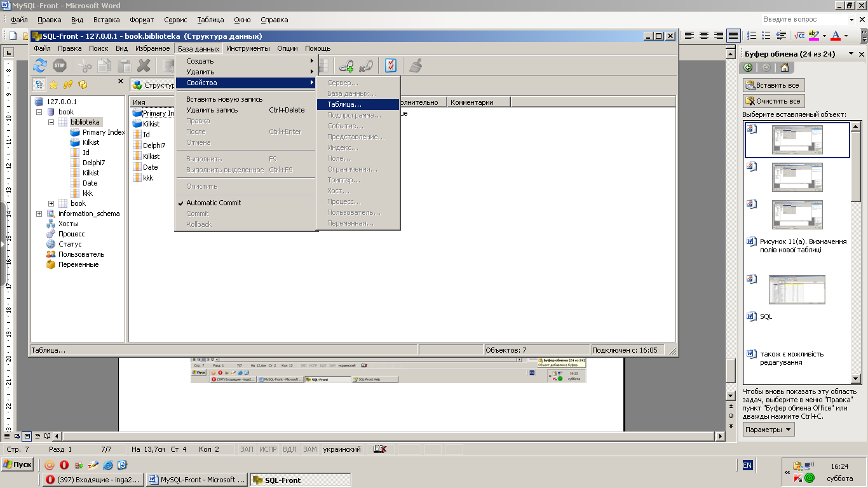Click the Paste clipboard icon in SQL-Front
This screenshot has height=488, width=868.
[125, 65]
